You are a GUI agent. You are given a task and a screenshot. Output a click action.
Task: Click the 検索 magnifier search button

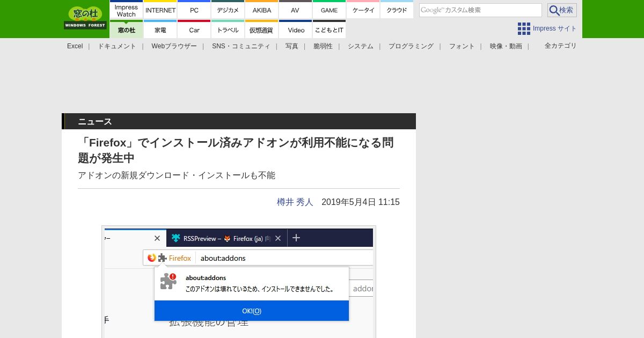click(562, 10)
